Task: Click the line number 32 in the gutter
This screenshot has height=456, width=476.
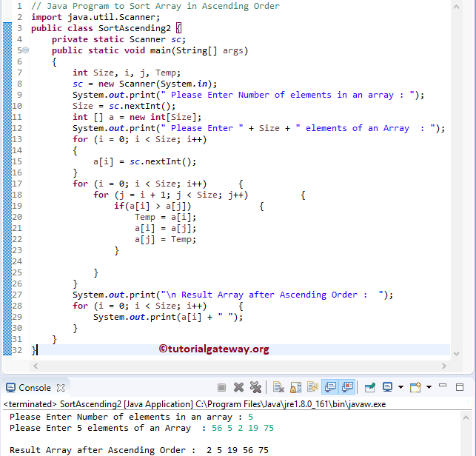Action: tap(17, 350)
